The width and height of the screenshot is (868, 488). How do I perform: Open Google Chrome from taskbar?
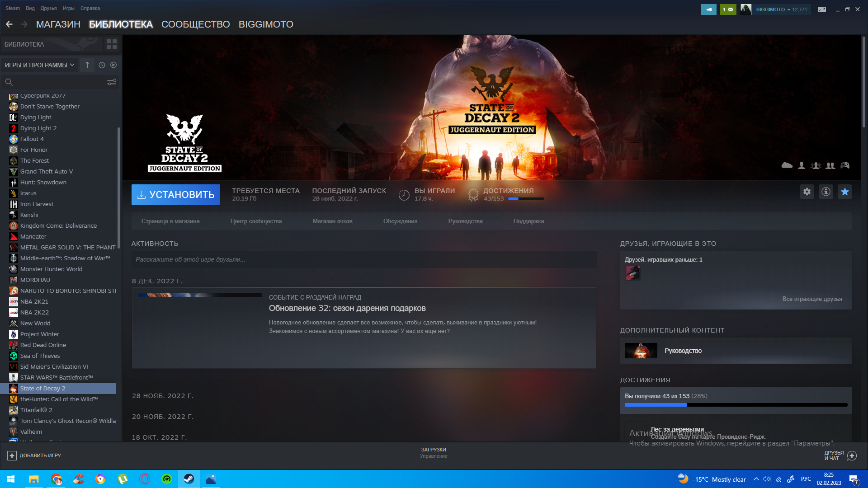[x=56, y=479]
